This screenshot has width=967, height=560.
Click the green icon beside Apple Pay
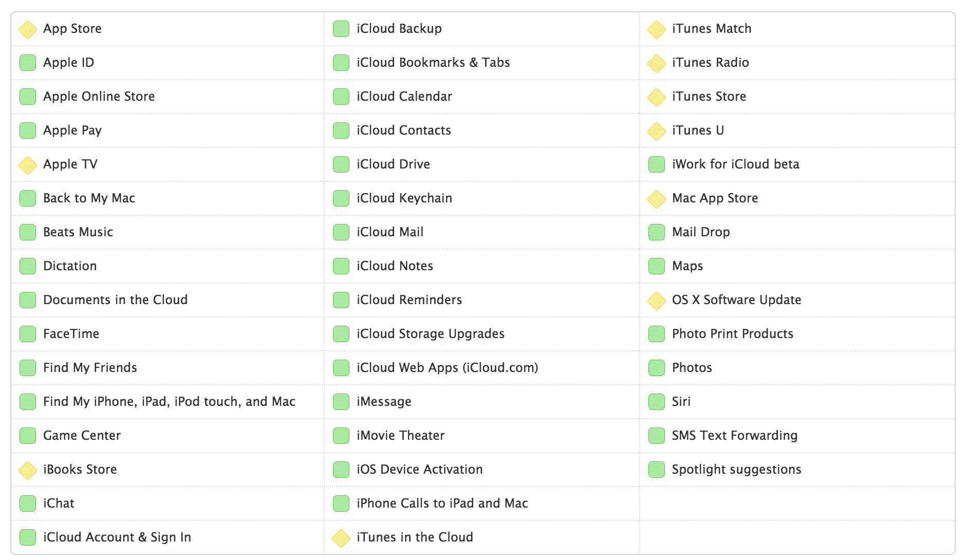coord(28,131)
